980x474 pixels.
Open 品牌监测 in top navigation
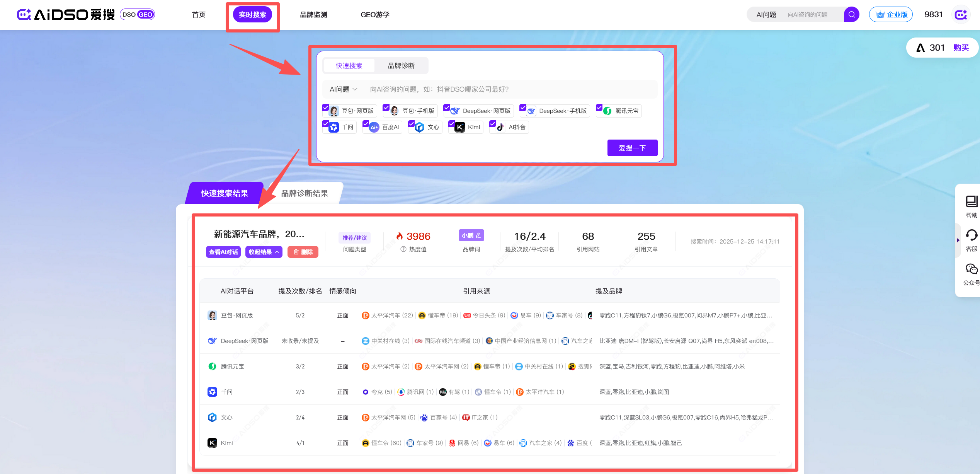pyautogui.click(x=313, y=15)
